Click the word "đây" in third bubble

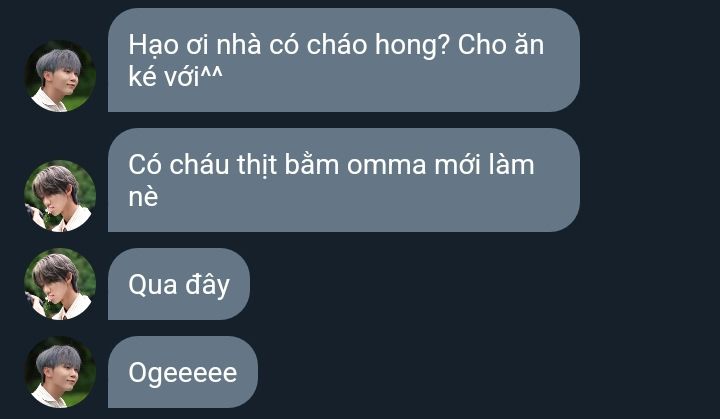[207, 286]
